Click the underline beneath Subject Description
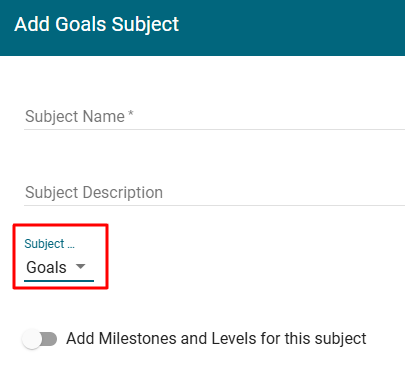This screenshot has width=405, height=372. [x=215, y=205]
